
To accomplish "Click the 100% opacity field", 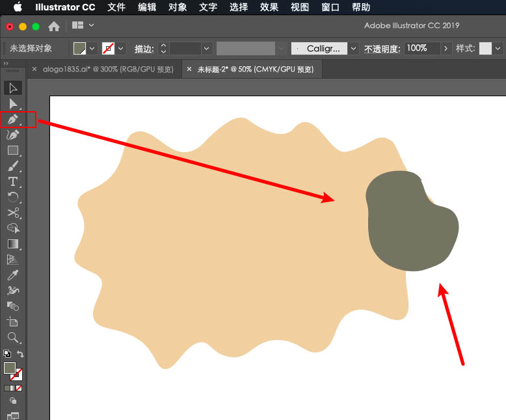I will pyautogui.click(x=422, y=48).
